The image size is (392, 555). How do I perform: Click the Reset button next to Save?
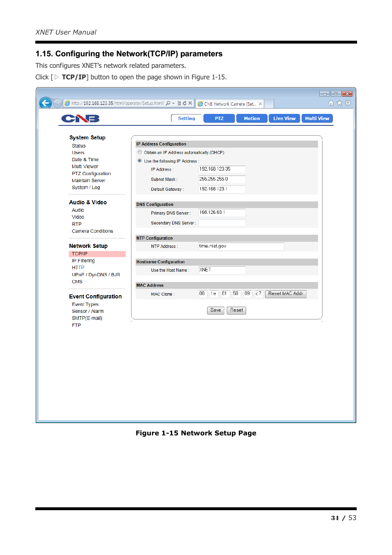[237, 310]
